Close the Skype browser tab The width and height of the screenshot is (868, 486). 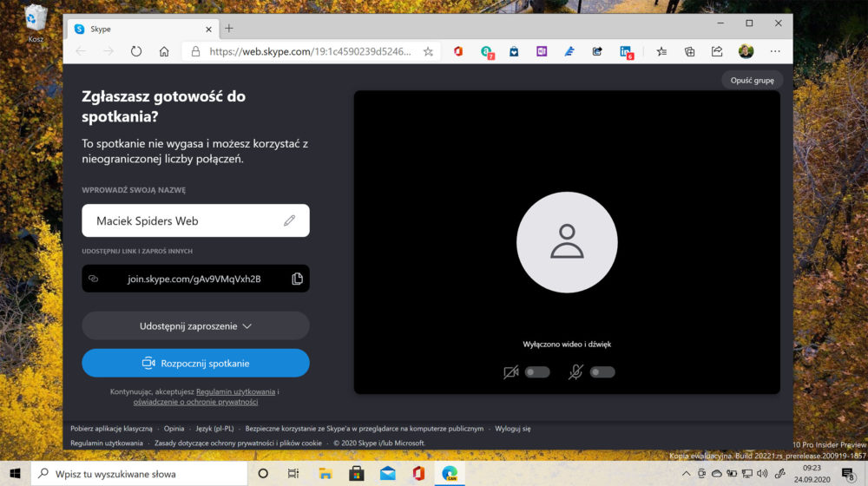coord(208,30)
